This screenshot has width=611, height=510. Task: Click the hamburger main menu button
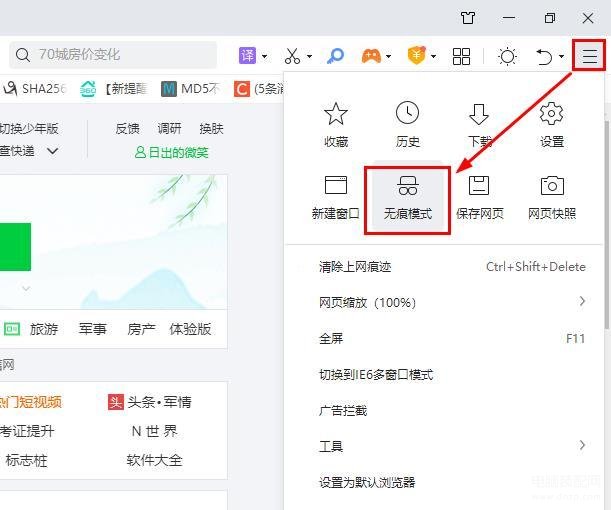coord(590,56)
